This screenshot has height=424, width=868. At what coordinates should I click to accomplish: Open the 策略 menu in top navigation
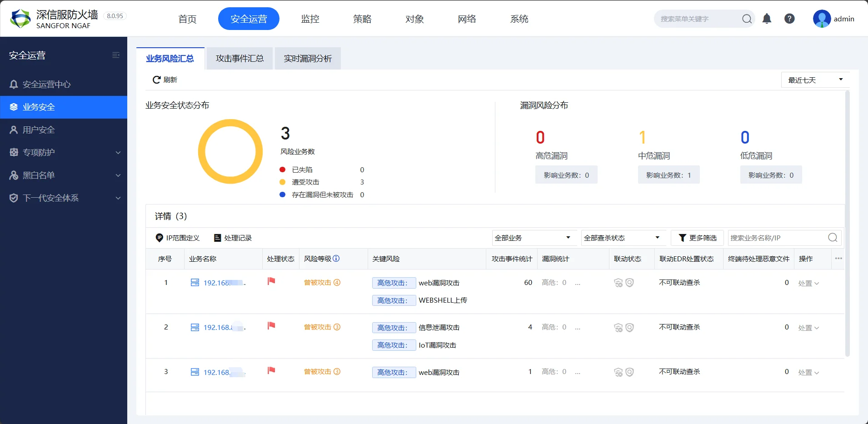362,19
